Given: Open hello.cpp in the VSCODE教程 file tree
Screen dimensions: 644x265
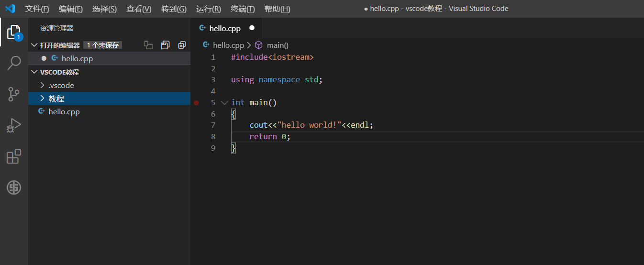Looking at the screenshot, I should [109, 112].
